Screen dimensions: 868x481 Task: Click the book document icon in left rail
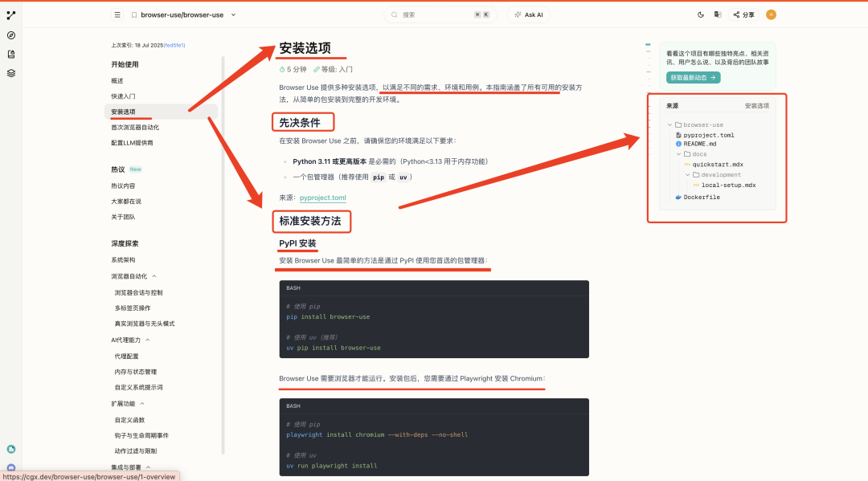click(x=11, y=54)
